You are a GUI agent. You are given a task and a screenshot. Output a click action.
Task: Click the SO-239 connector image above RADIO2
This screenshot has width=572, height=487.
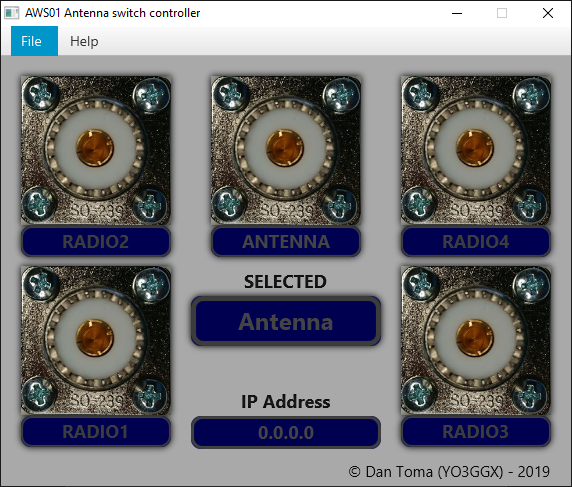(96, 150)
